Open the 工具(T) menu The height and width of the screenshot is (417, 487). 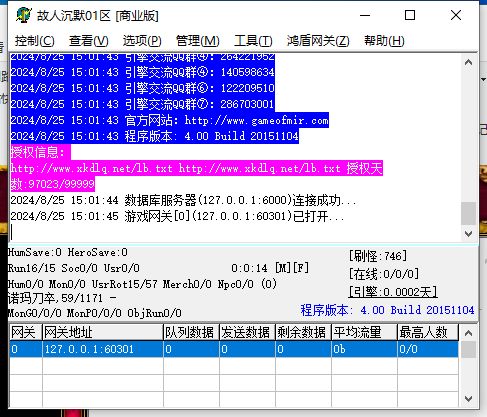pyautogui.click(x=253, y=41)
